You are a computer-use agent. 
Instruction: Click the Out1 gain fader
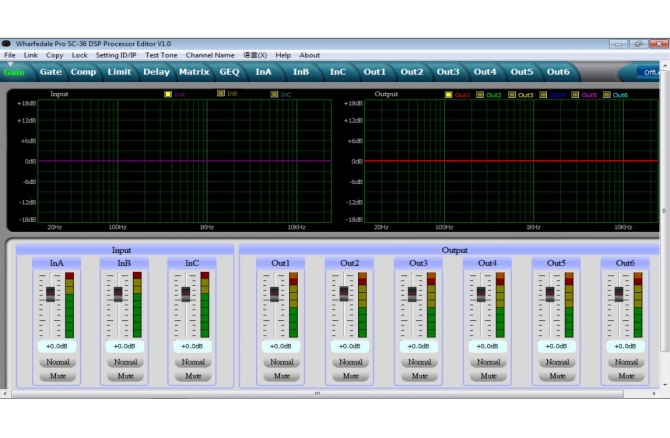(274, 294)
